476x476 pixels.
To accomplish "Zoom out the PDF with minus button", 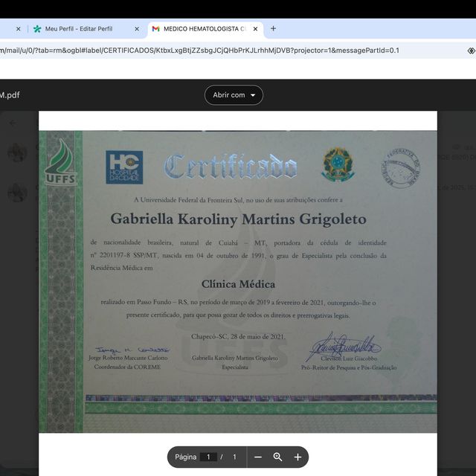I will (x=258, y=457).
